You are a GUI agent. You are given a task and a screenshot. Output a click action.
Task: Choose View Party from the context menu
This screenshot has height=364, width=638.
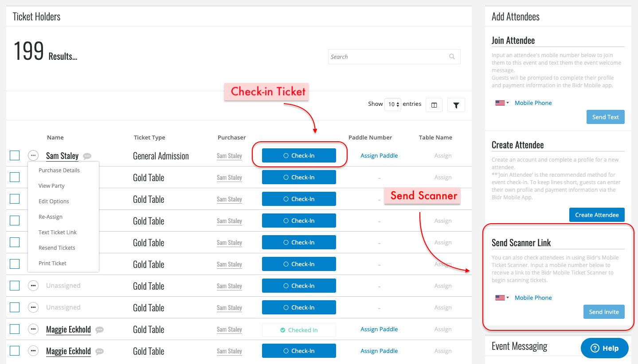point(52,186)
